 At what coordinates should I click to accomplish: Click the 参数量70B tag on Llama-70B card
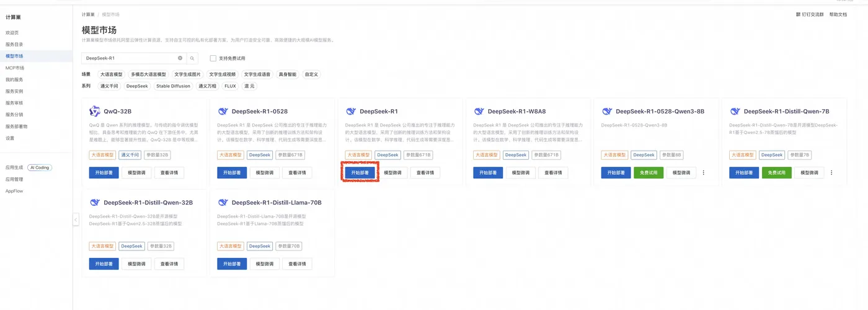pyautogui.click(x=289, y=246)
